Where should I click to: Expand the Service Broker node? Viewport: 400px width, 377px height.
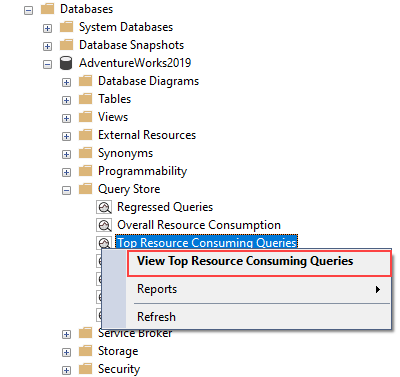[66, 334]
